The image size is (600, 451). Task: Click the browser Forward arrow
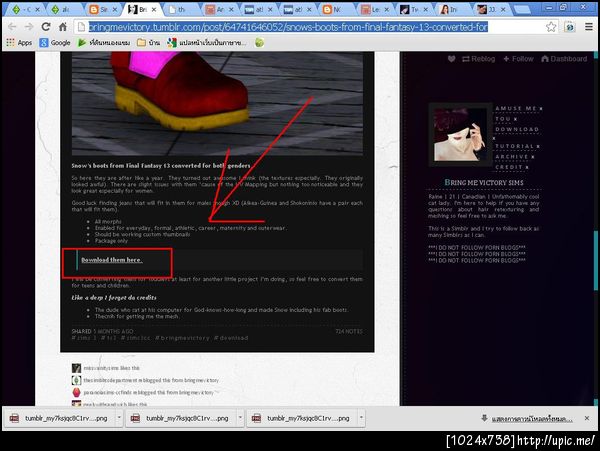(29, 26)
